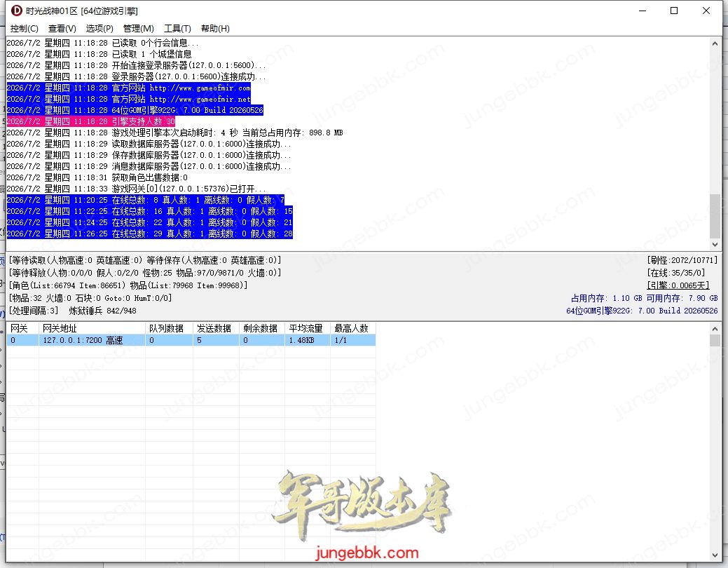Click the app icon in title bar
The width and height of the screenshot is (728, 568).
tap(16, 11)
